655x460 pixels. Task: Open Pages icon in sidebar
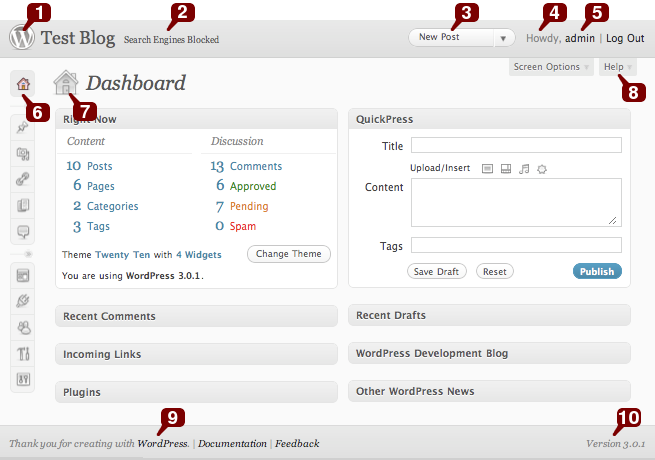click(23, 205)
